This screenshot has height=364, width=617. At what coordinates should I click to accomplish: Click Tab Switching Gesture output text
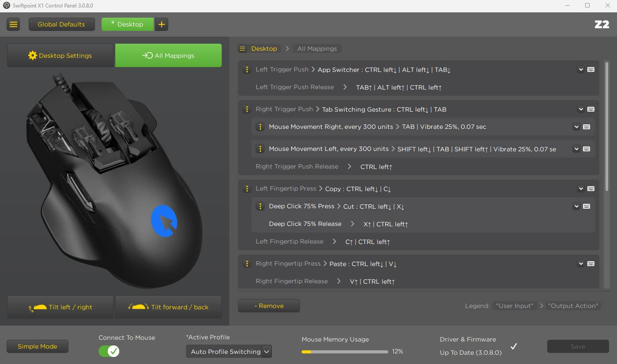384,109
